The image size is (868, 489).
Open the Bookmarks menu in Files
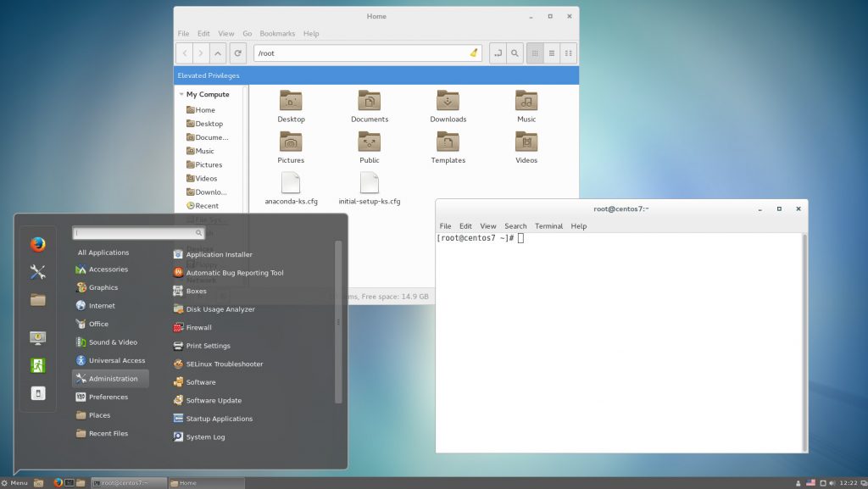[x=277, y=33]
